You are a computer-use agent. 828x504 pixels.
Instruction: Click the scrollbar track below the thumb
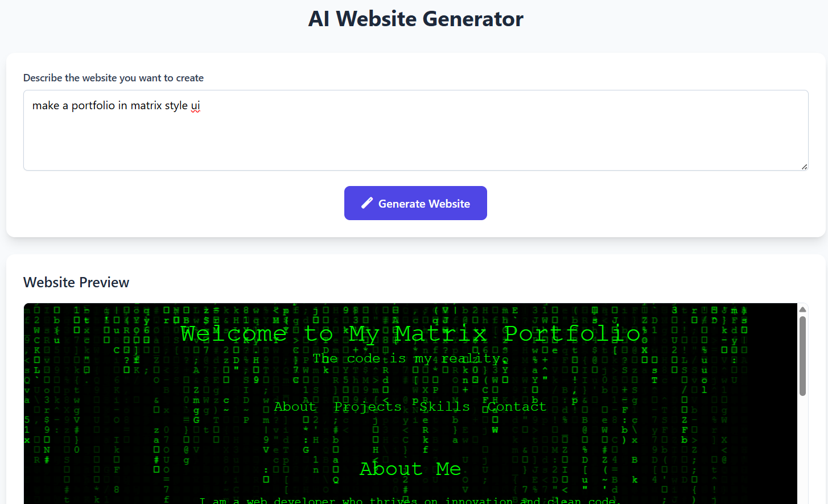802,449
